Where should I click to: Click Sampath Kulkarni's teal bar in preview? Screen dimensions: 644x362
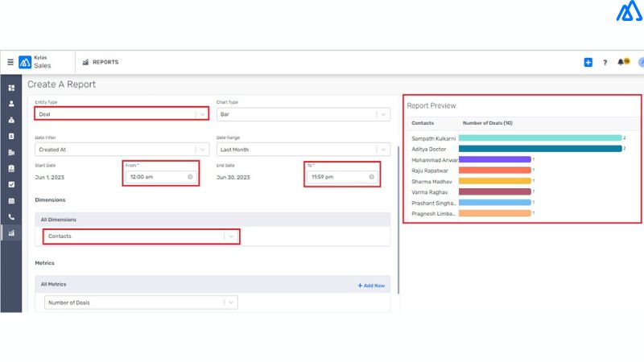(539, 138)
